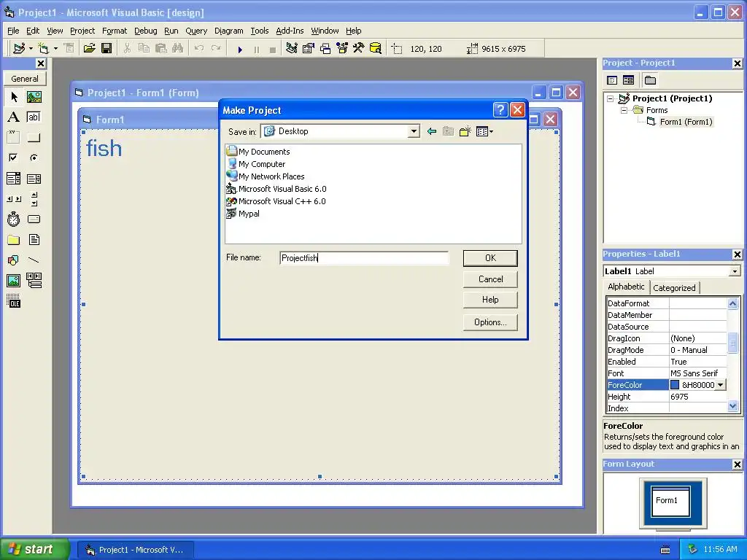Click Project1 taskbar button
Viewport: 747px width, 560px height.
(136, 550)
